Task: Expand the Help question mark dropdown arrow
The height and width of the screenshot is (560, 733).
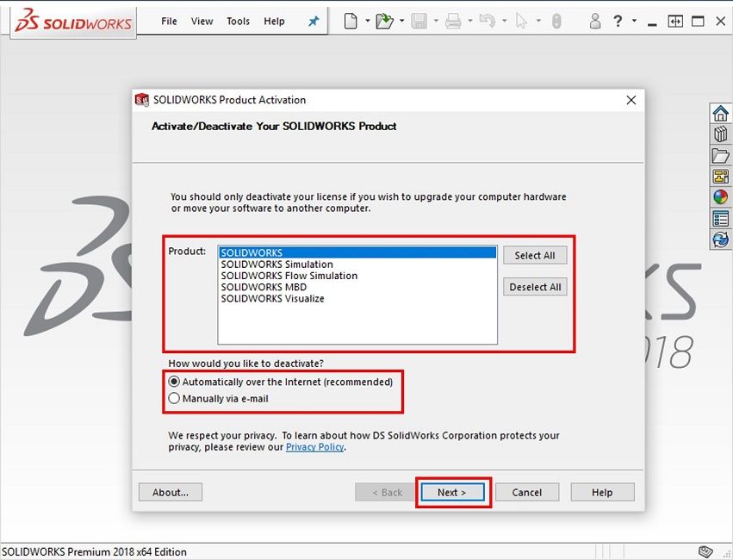Action: pos(634,22)
